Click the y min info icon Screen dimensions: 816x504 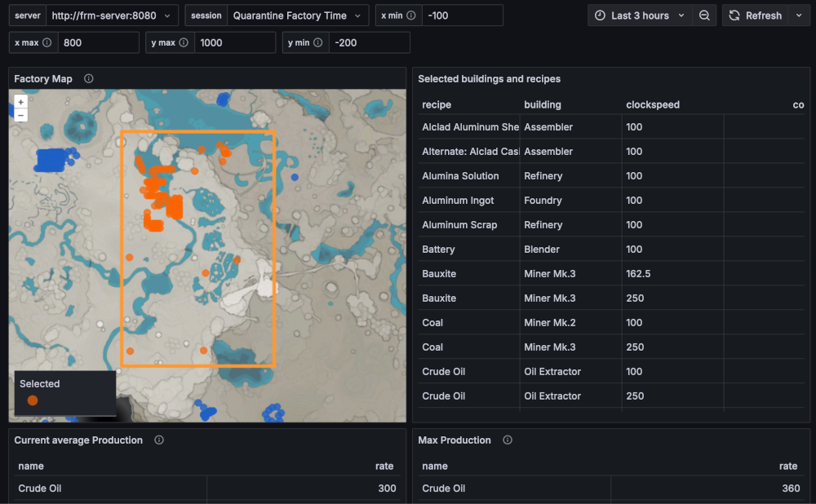pyautogui.click(x=317, y=42)
